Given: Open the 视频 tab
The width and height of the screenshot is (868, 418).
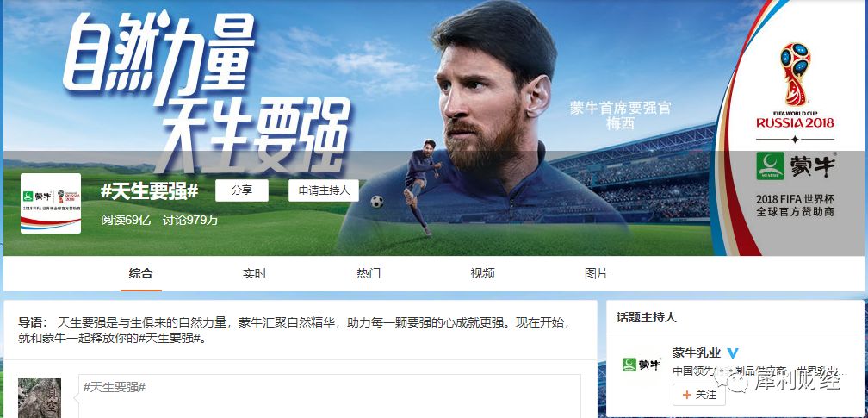Looking at the screenshot, I should 483,273.
